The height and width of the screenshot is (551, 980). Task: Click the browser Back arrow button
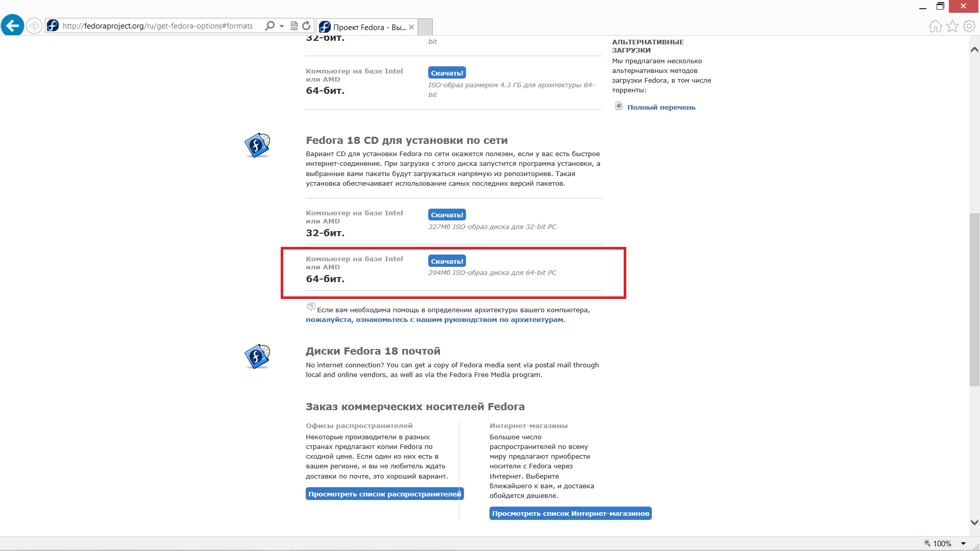pyautogui.click(x=12, y=25)
